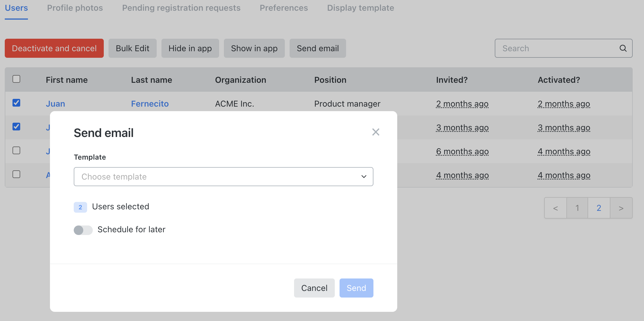Uncheck Juan Fernecito's row checkbox
644x321 pixels.
(x=16, y=103)
